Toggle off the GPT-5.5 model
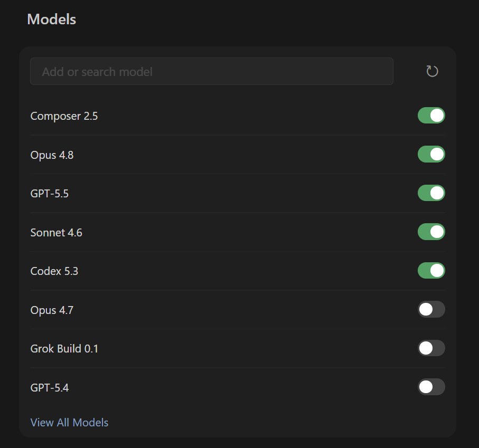The height and width of the screenshot is (448, 479). point(431,193)
